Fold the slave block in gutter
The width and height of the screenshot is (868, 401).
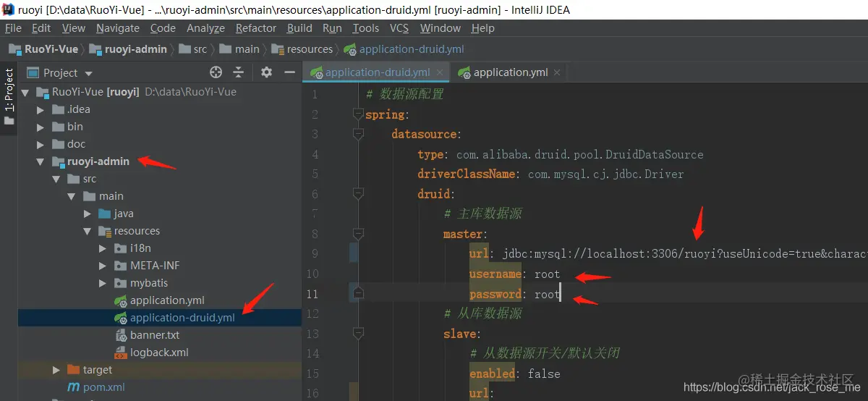[x=357, y=334]
